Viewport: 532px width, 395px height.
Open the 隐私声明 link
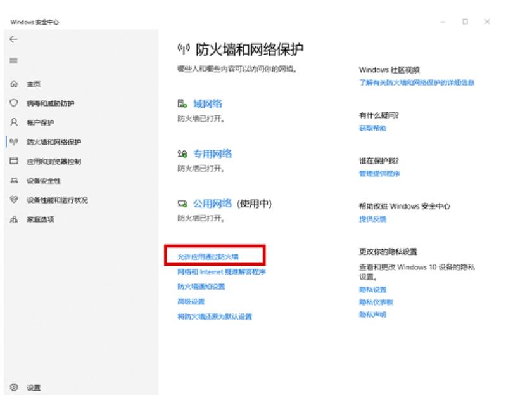[x=372, y=314]
